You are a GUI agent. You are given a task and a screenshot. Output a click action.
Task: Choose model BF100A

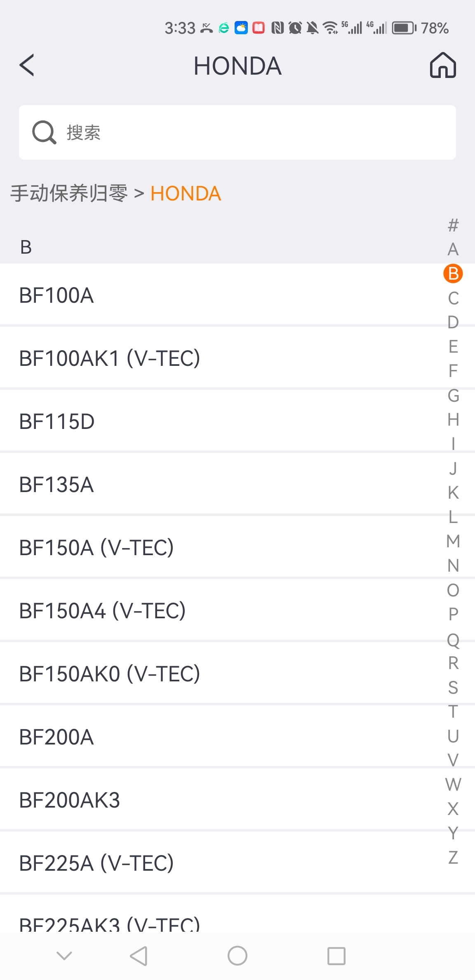(x=237, y=295)
